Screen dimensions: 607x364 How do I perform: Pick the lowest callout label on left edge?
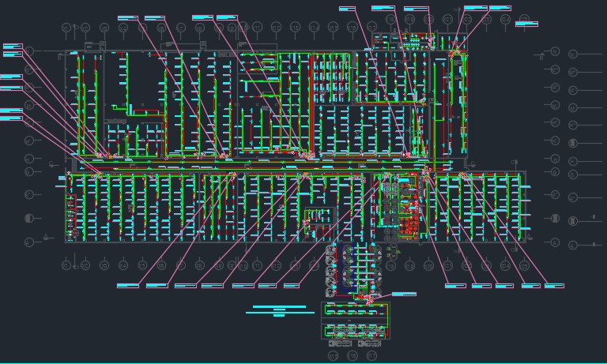10,118
